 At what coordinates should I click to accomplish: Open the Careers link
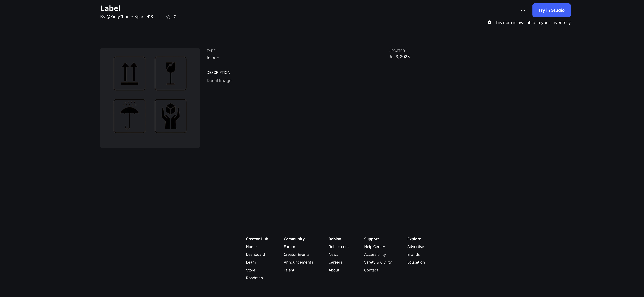(x=335, y=262)
